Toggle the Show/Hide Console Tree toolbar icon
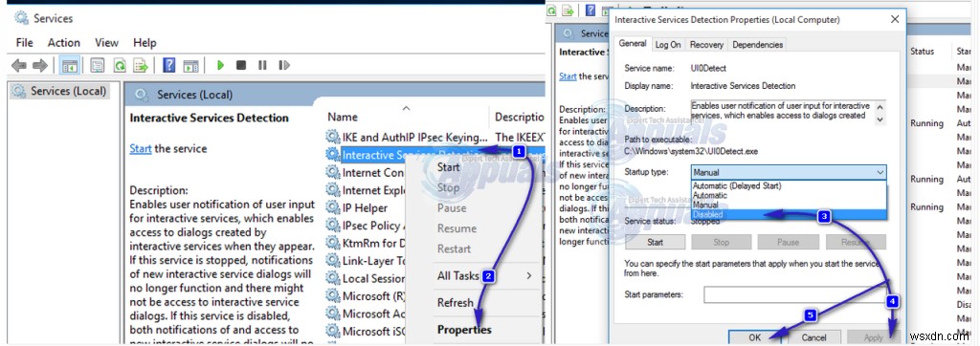The height and width of the screenshot is (346, 980). click(x=70, y=65)
